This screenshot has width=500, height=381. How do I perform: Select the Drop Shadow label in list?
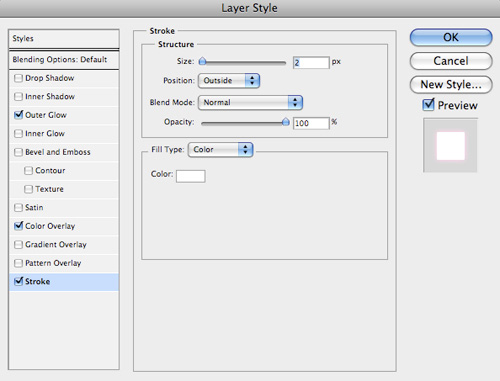point(50,78)
